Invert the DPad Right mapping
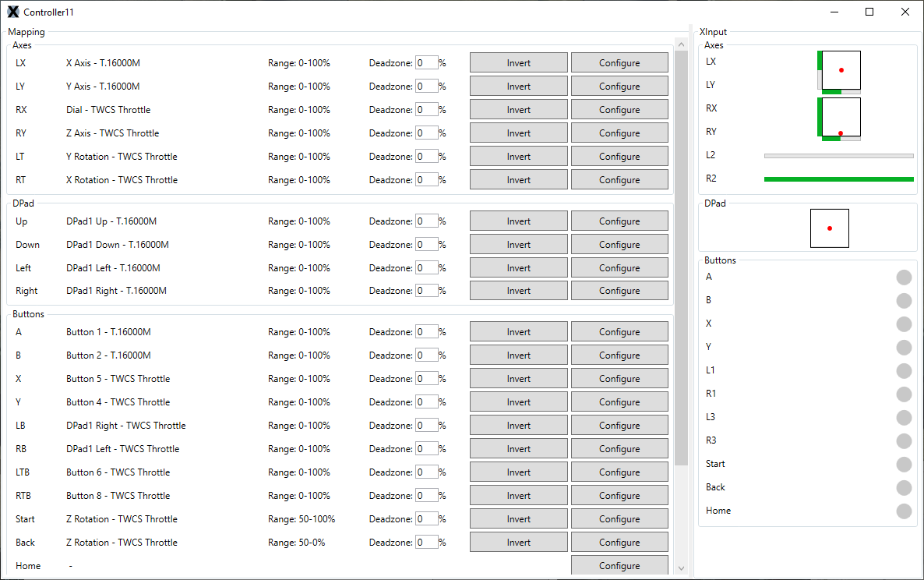The width and height of the screenshot is (924, 580). pos(519,291)
